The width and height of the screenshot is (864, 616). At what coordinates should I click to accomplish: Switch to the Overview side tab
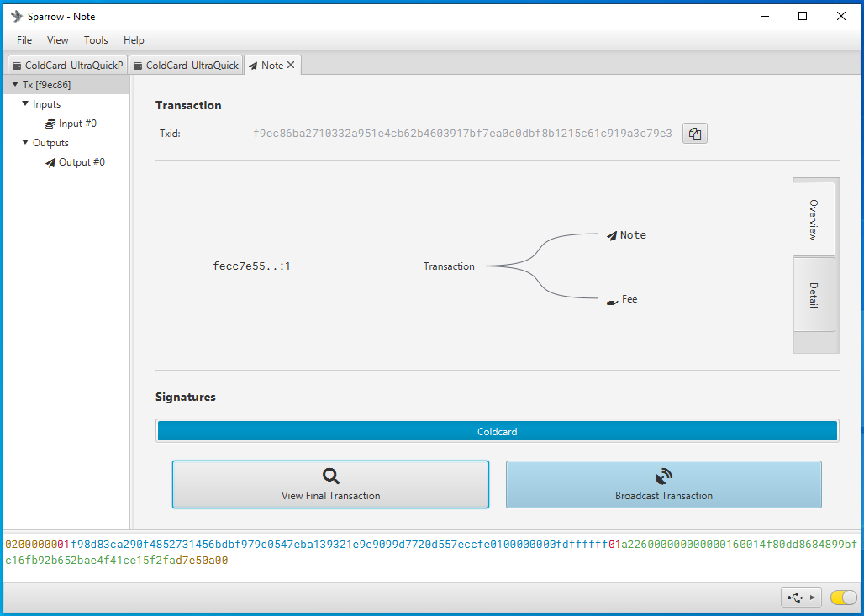[x=814, y=218]
